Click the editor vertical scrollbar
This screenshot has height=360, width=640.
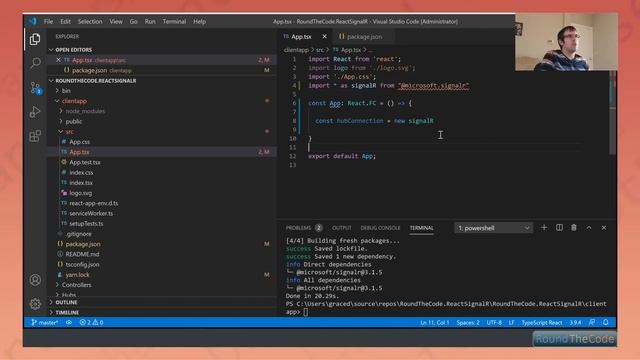click(613, 113)
